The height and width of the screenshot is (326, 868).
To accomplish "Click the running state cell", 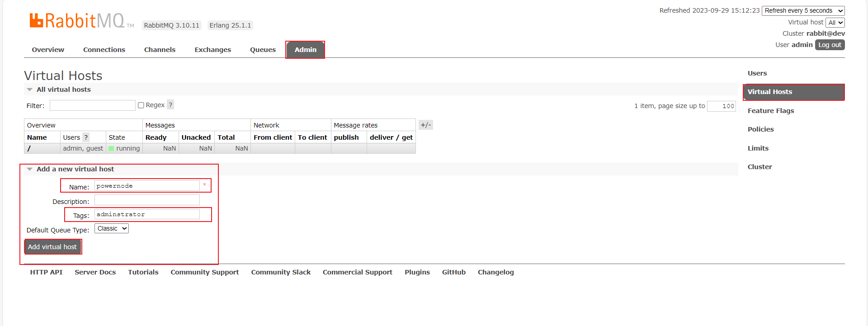I will (124, 148).
